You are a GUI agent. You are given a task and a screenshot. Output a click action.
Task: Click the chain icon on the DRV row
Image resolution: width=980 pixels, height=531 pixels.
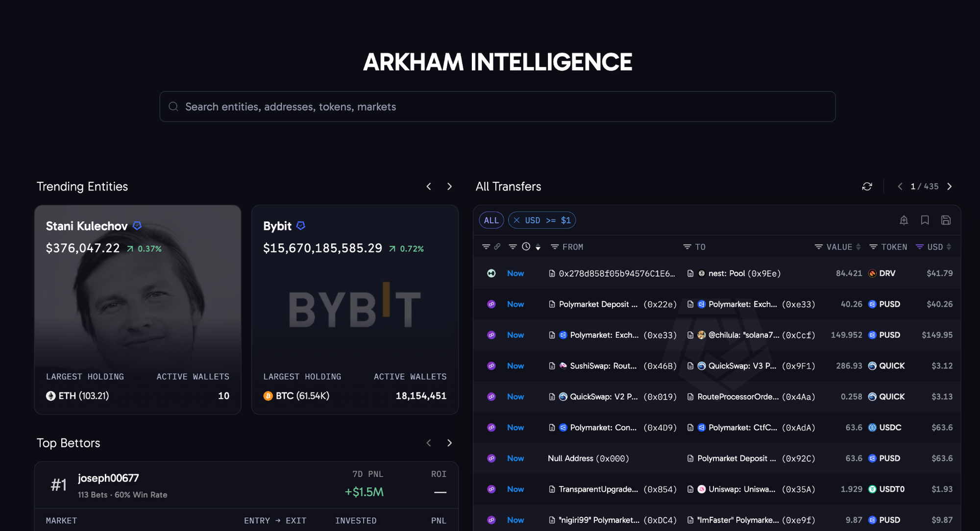pos(491,273)
